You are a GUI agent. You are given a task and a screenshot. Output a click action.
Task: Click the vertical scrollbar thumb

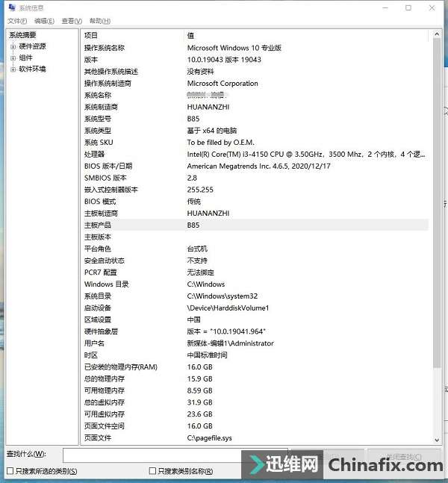437,203
